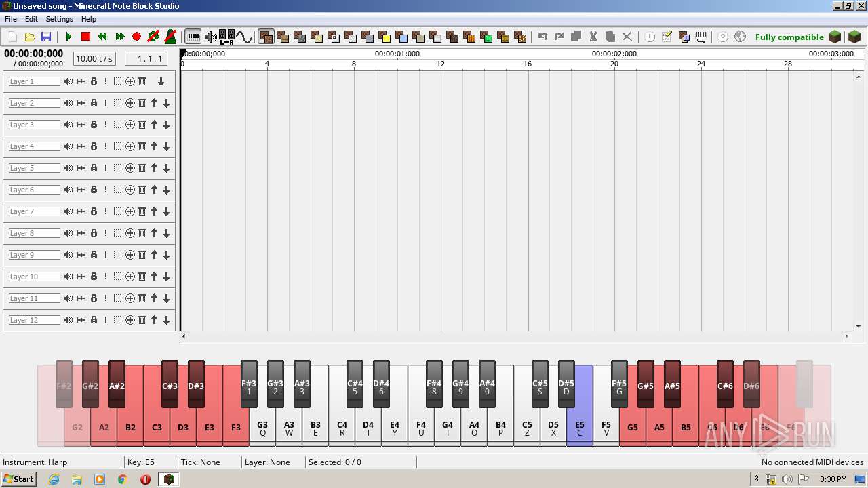This screenshot has height=488, width=868.
Task: Stop playback with the red square button
Action: 85,37
